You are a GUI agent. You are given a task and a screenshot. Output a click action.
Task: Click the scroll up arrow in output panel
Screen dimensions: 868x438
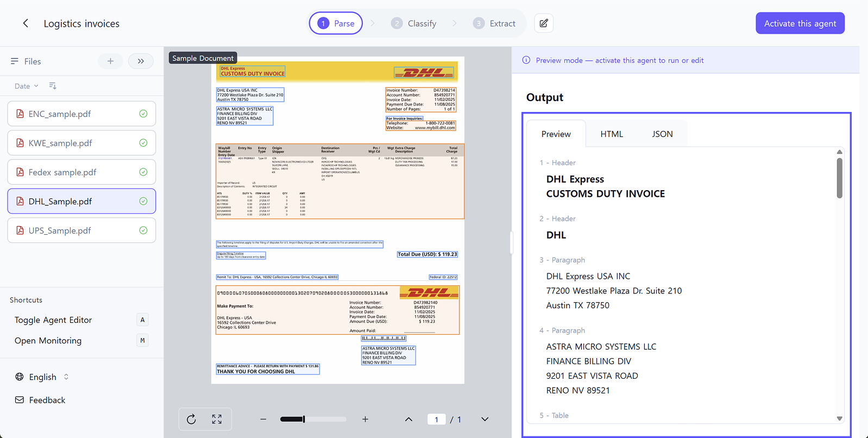tap(839, 152)
